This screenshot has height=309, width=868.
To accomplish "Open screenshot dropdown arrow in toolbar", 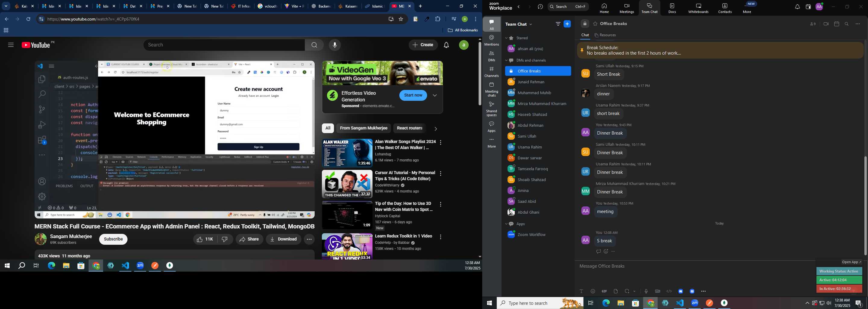I will [635, 291].
